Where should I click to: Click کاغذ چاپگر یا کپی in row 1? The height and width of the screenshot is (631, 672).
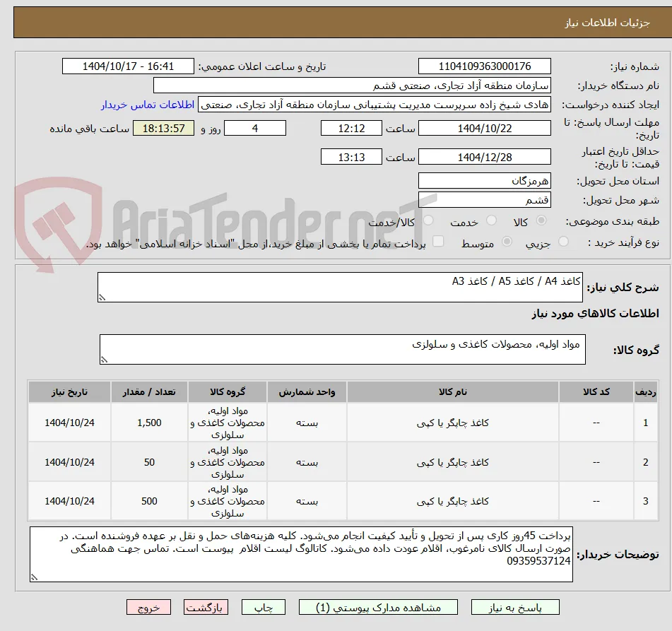click(x=452, y=423)
